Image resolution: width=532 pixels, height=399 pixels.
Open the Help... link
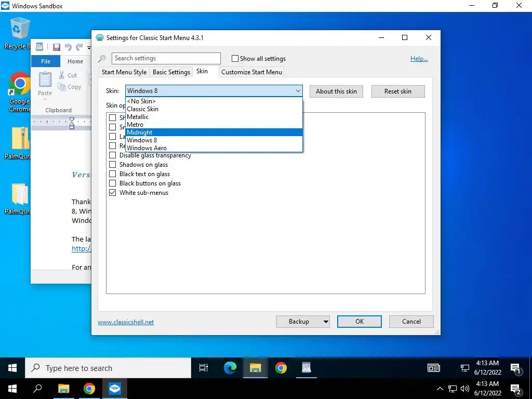(x=419, y=59)
